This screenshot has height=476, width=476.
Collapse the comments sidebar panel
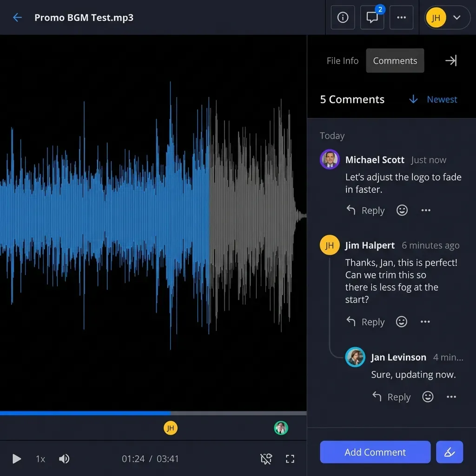[451, 60]
